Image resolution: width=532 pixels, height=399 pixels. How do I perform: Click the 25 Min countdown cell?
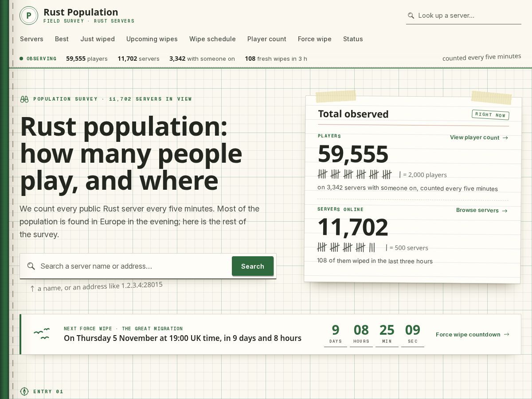point(387,334)
